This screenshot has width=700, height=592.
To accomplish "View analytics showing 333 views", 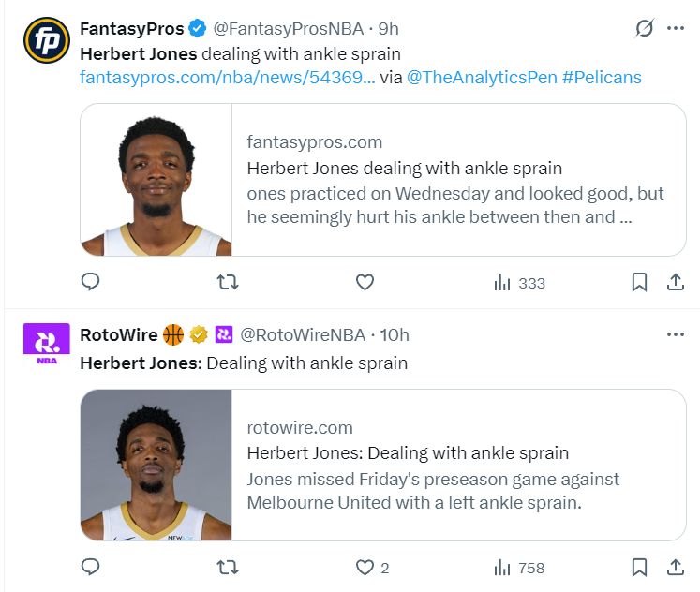I will coord(519,282).
